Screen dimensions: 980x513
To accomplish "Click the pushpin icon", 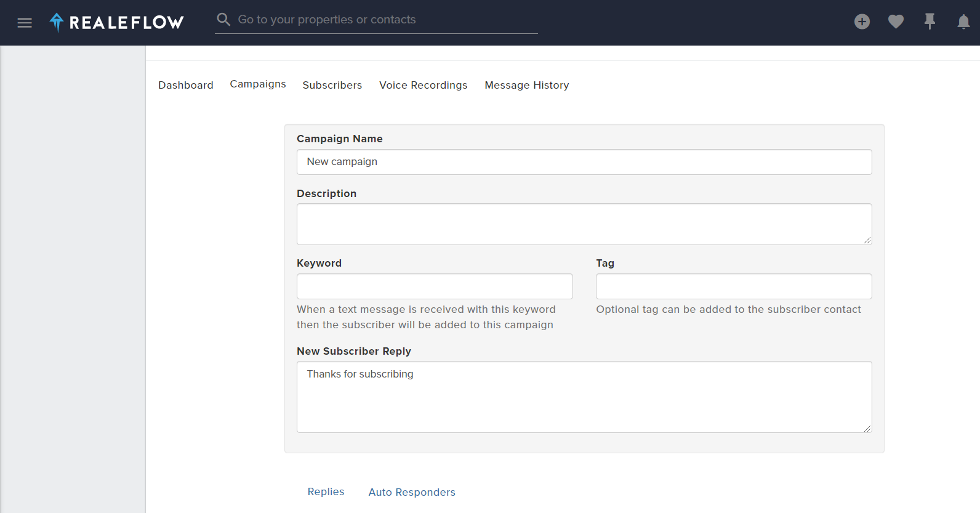I will coord(930,22).
